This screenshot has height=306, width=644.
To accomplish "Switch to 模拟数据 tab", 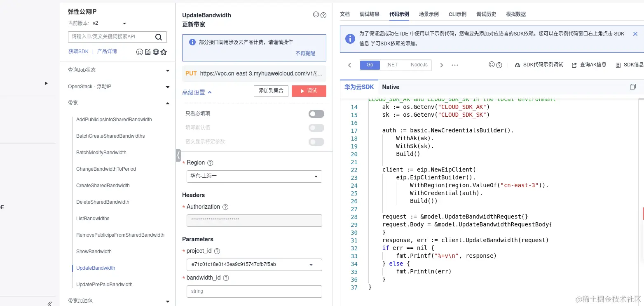I will tap(516, 14).
